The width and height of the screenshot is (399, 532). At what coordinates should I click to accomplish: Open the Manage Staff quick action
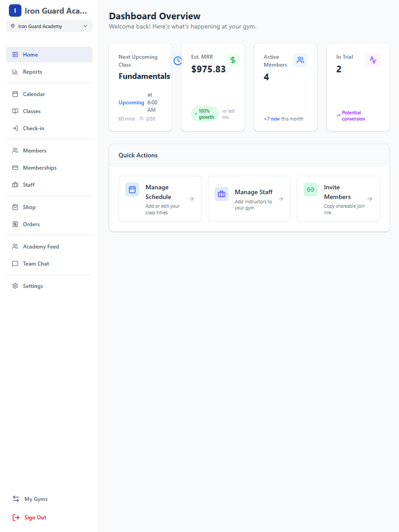tap(249, 199)
